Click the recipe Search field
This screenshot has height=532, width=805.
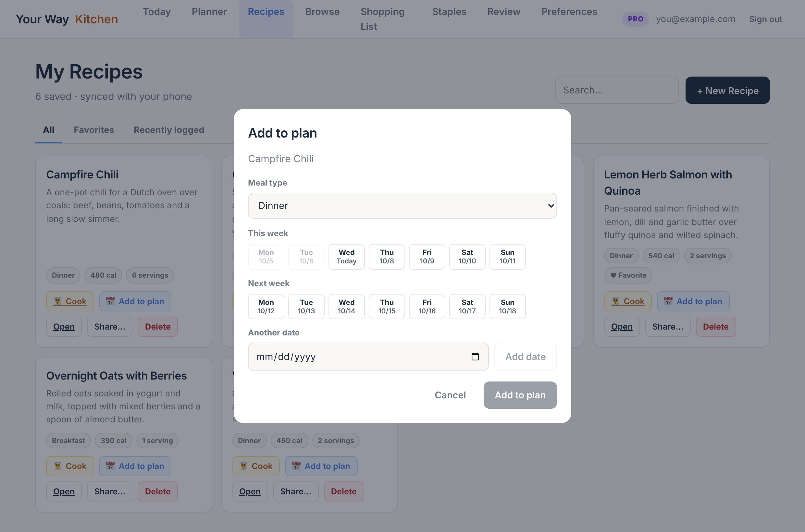(616, 90)
